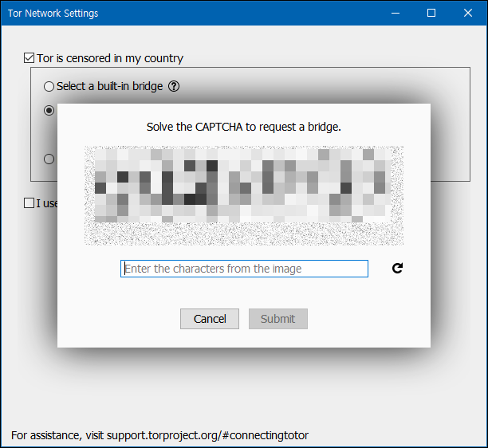Click 'Solve the CAPTCHA to request a bridge.' text

pyautogui.click(x=244, y=127)
